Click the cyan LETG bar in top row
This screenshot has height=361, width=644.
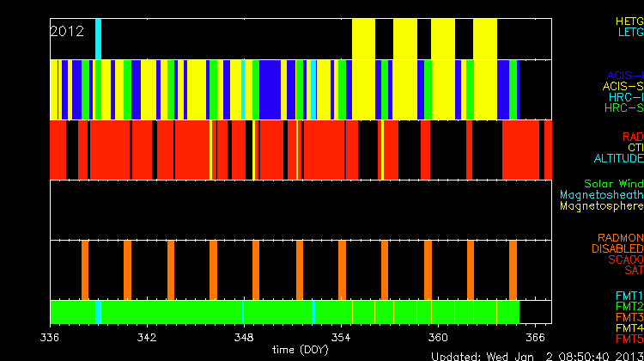point(98,38)
